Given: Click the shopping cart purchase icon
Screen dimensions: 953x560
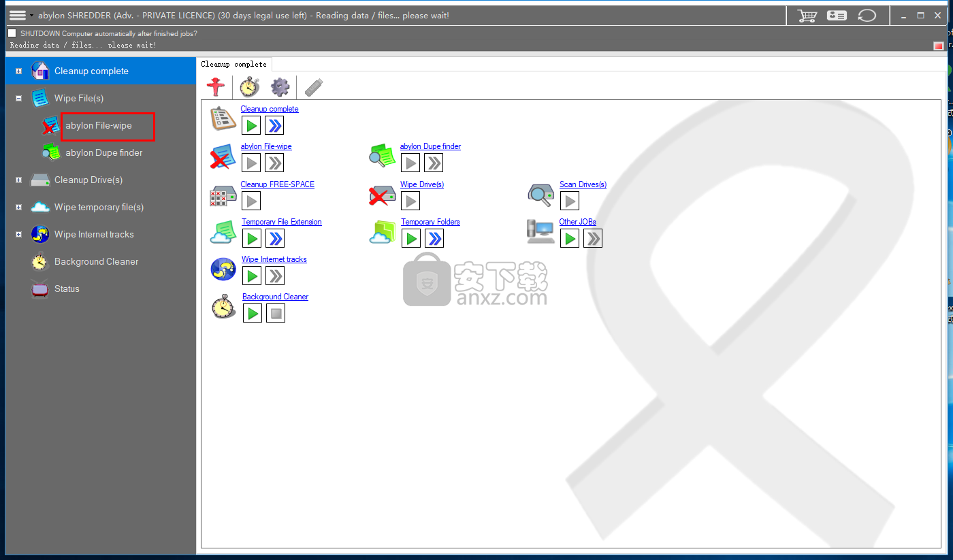Looking at the screenshot, I should click(x=807, y=15).
